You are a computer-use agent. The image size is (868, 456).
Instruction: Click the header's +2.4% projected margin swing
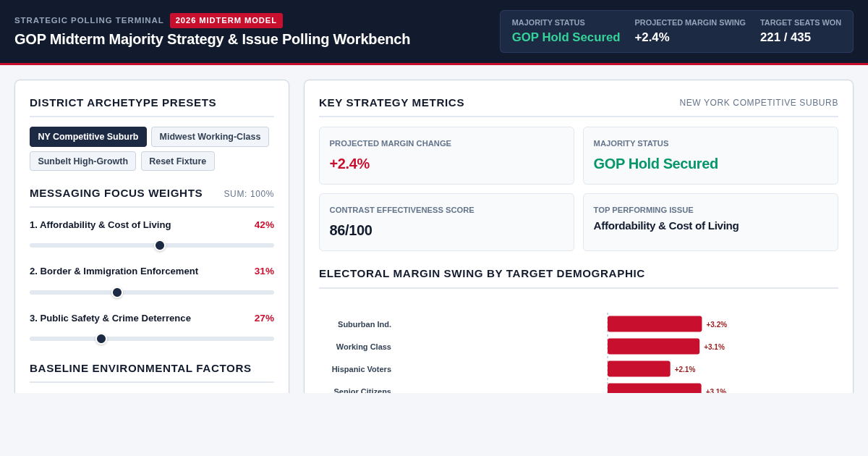[652, 38]
